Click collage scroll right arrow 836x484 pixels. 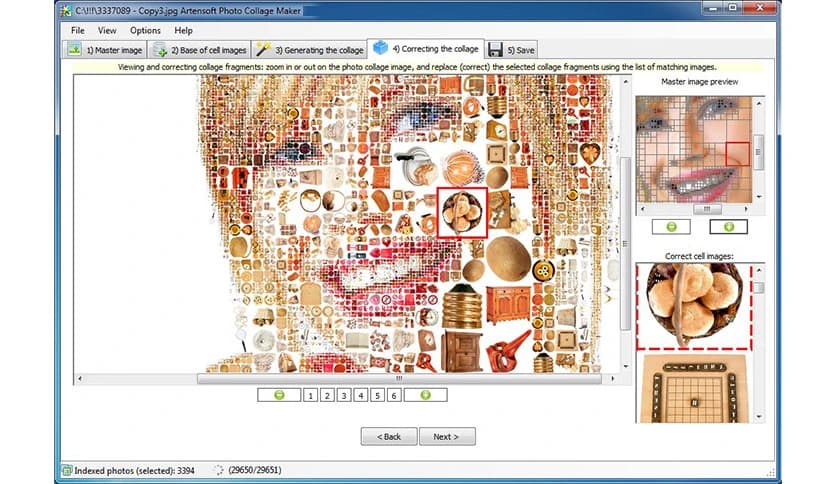pyautogui.click(x=613, y=378)
